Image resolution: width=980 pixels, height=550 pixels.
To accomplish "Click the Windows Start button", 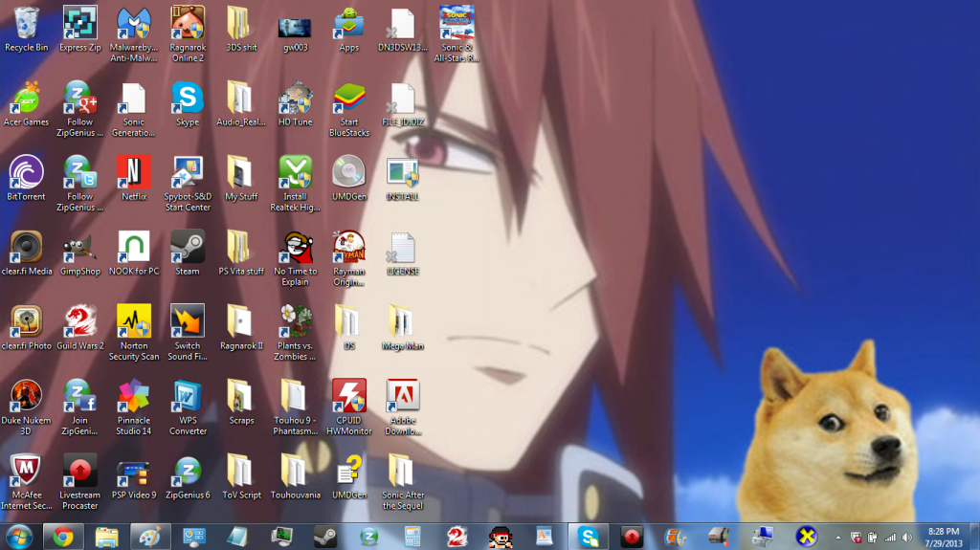I will [x=19, y=537].
